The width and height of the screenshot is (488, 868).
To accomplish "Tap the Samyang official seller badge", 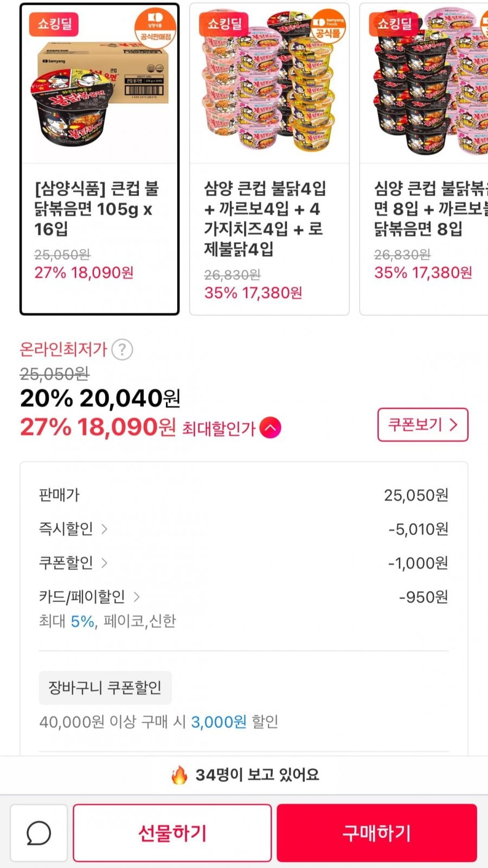I will pyautogui.click(x=155, y=27).
